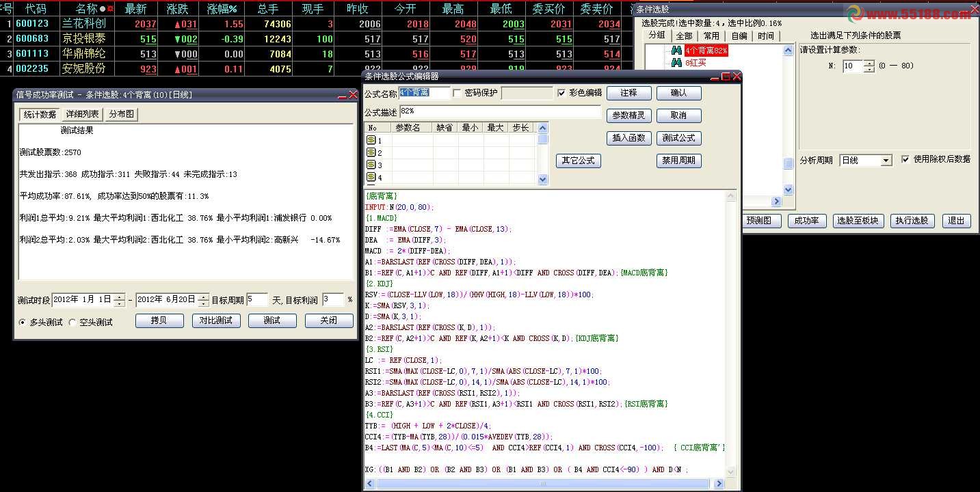The height and width of the screenshot is (492, 980).
Task: Switch to 分布图 tab
Action: click(122, 115)
